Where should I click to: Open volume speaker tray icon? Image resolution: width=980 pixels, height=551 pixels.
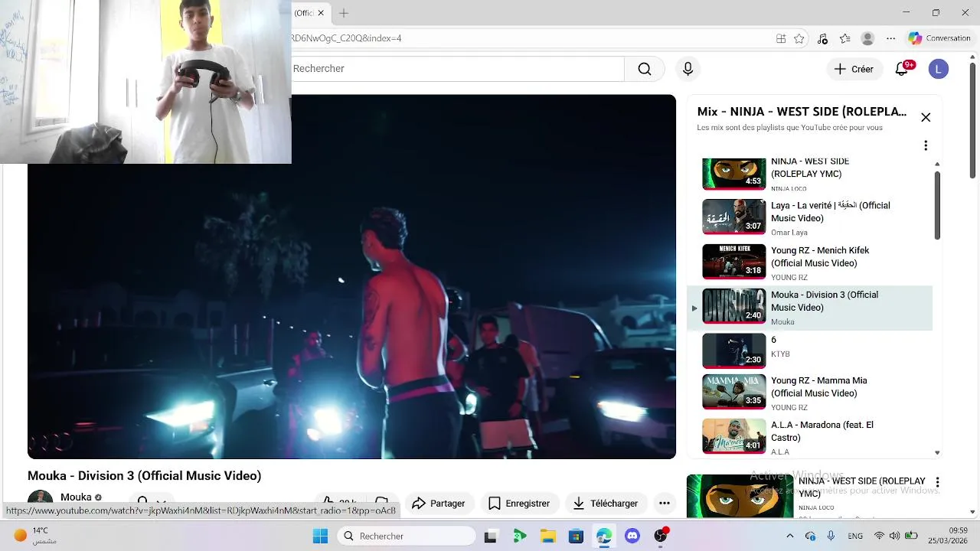894,536
